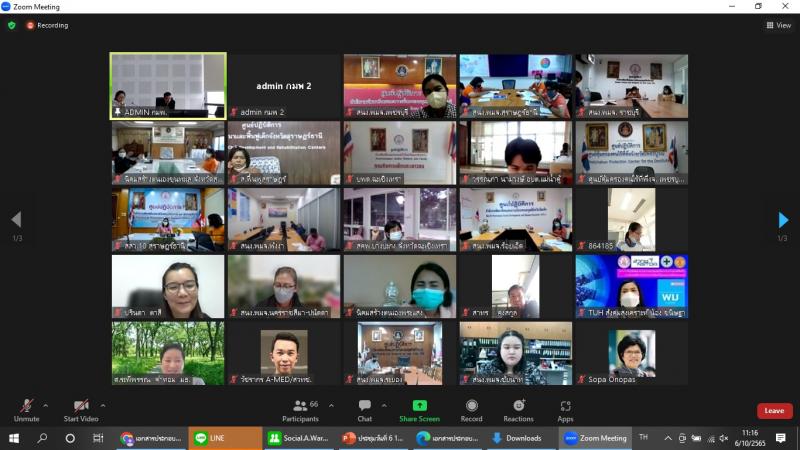
Task: Click the green encryption shield icon
Action: coord(12,25)
